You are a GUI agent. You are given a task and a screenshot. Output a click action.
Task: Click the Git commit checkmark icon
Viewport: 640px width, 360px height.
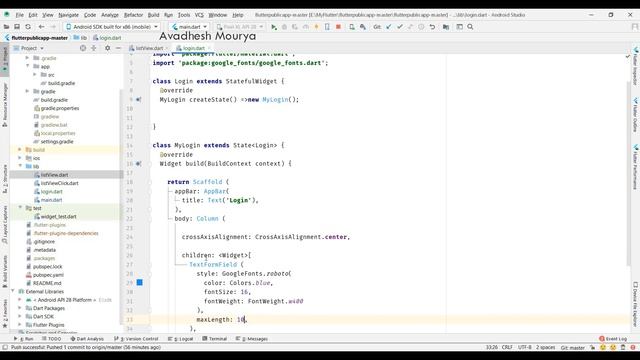pyautogui.click(x=400, y=27)
